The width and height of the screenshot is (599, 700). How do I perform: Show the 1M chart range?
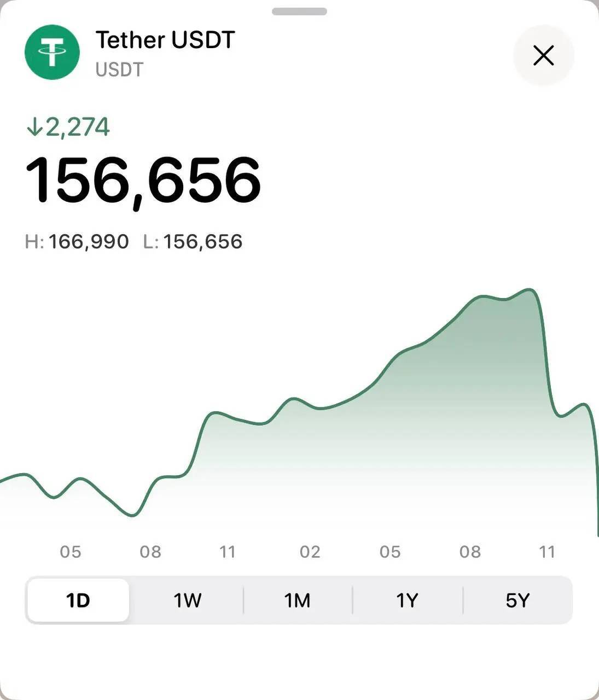tap(298, 600)
